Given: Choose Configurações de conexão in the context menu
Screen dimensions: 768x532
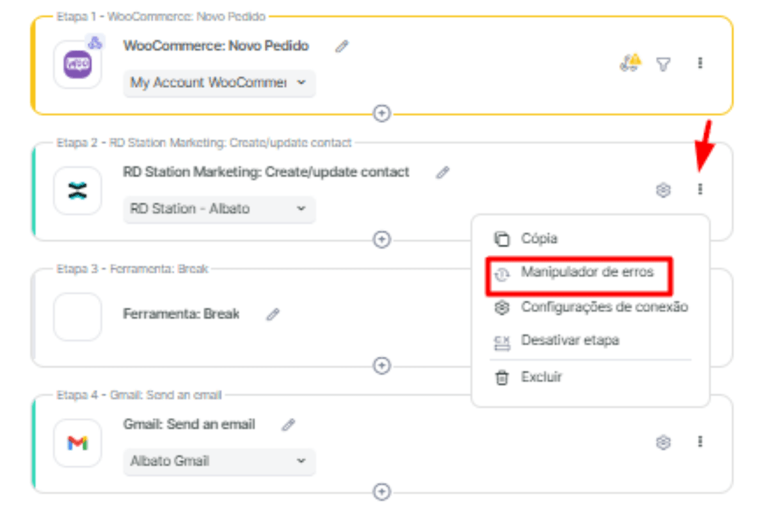Looking at the screenshot, I should coord(590,308).
